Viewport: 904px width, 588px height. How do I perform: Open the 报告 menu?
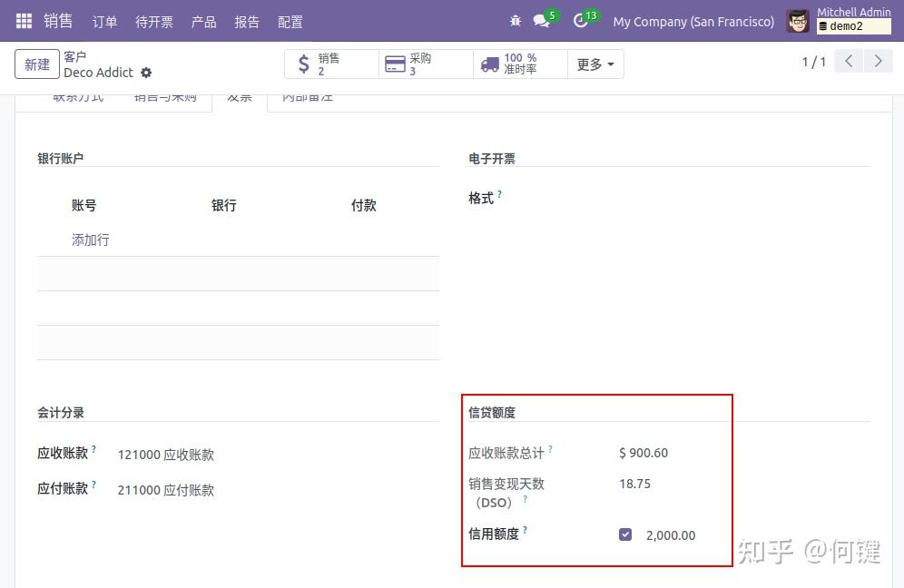tap(247, 22)
